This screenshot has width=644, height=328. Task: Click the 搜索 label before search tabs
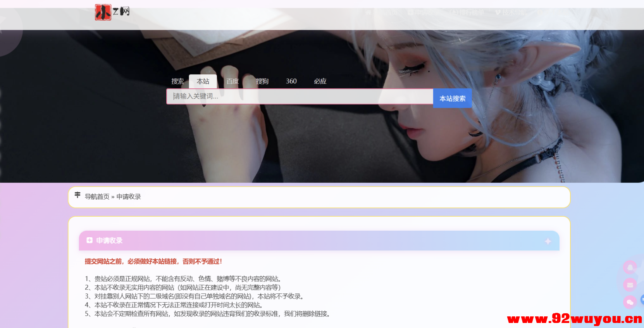[x=177, y=81]
